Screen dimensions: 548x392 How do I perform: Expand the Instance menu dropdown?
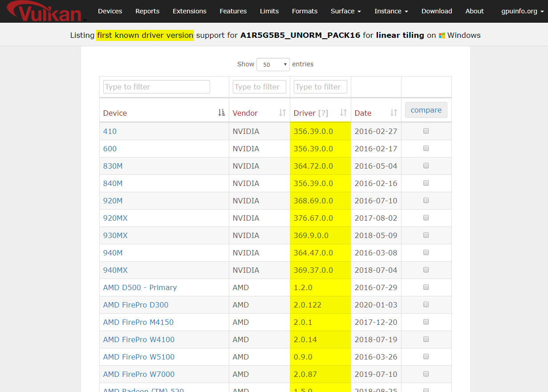pos(391,11)
